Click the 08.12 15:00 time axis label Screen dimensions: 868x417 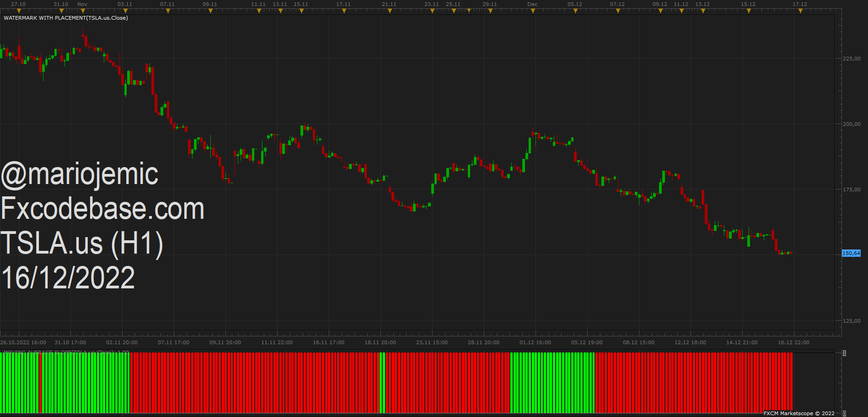pos(638,342)
